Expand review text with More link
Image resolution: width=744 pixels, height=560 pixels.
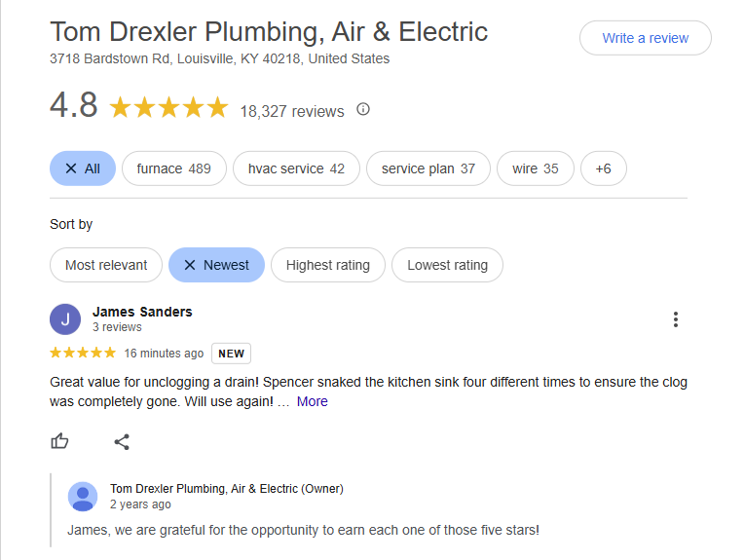point(313,401)
